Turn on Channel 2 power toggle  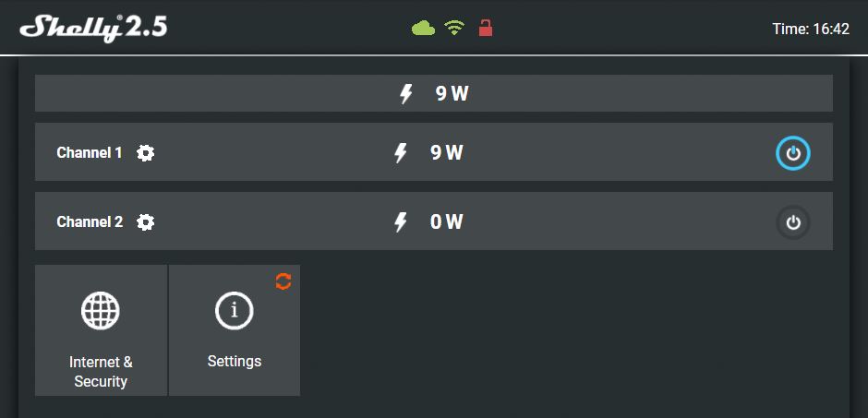point(792,222)
